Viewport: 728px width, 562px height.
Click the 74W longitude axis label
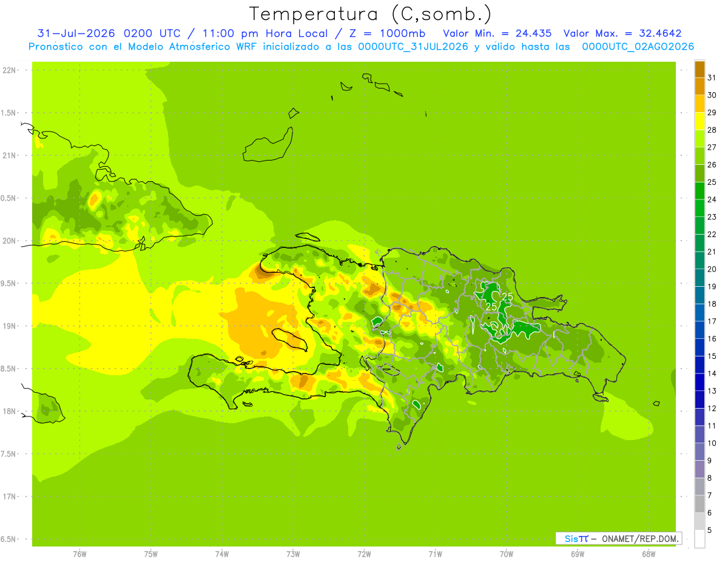(222, 554)
